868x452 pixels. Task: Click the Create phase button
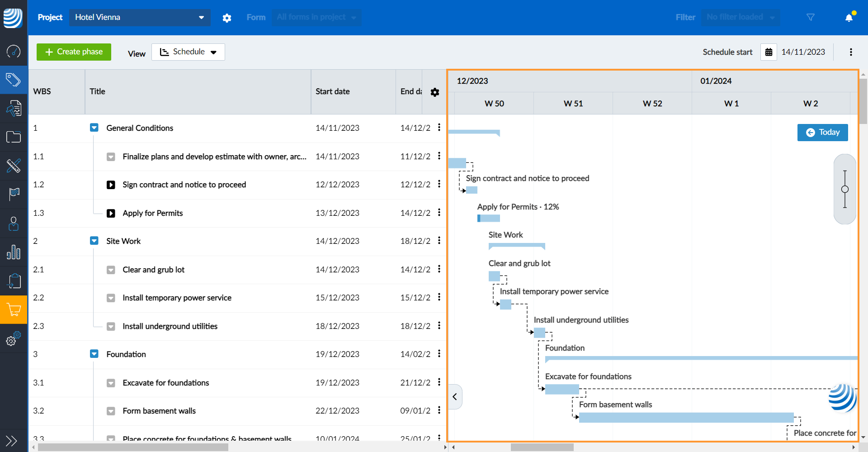click(x=74, y=52)
